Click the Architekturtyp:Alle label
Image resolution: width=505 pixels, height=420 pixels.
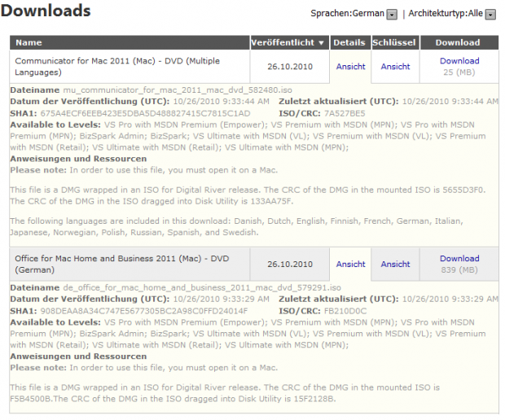tap(446, 14)
